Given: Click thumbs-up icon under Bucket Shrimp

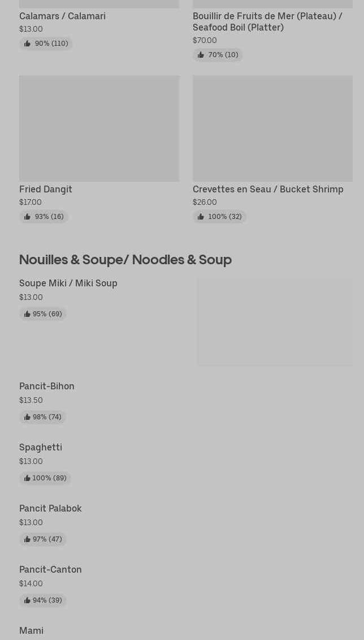Looking at the screenshot, I should click(201, 217).
